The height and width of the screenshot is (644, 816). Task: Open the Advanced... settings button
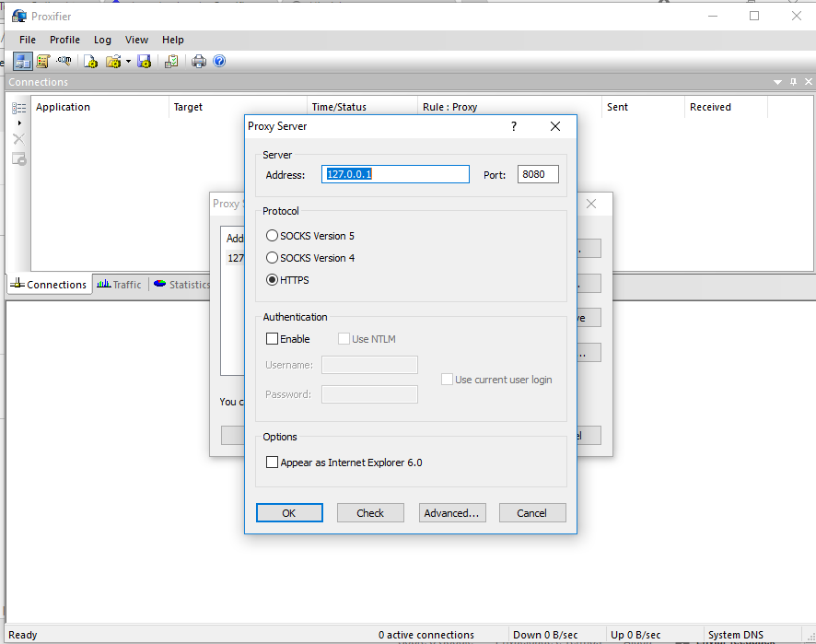pyautogui.click(x=452, y=513)
